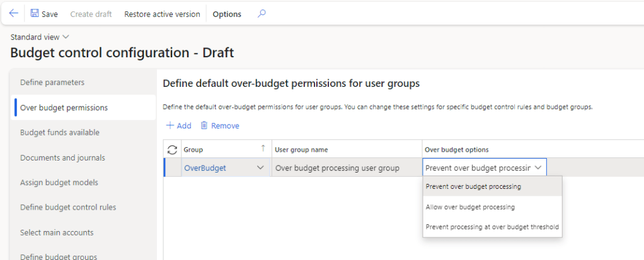Go to Budget funds available section

pos(60,132)
